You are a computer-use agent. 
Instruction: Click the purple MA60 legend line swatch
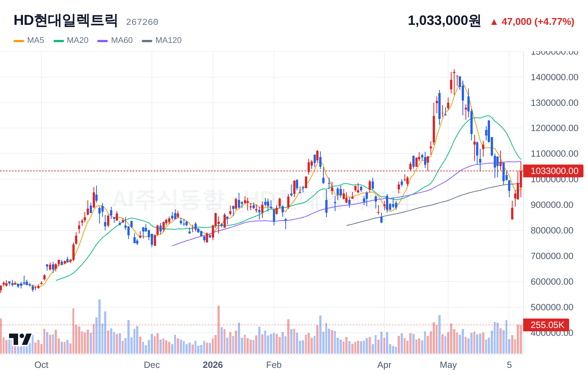pyautogui.click(x=103, y=41)
